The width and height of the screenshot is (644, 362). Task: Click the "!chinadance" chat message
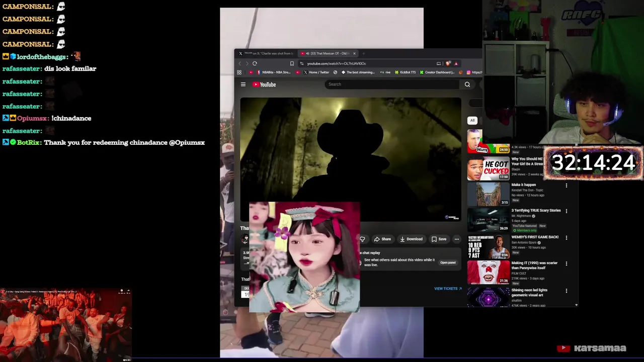[71, 118]
